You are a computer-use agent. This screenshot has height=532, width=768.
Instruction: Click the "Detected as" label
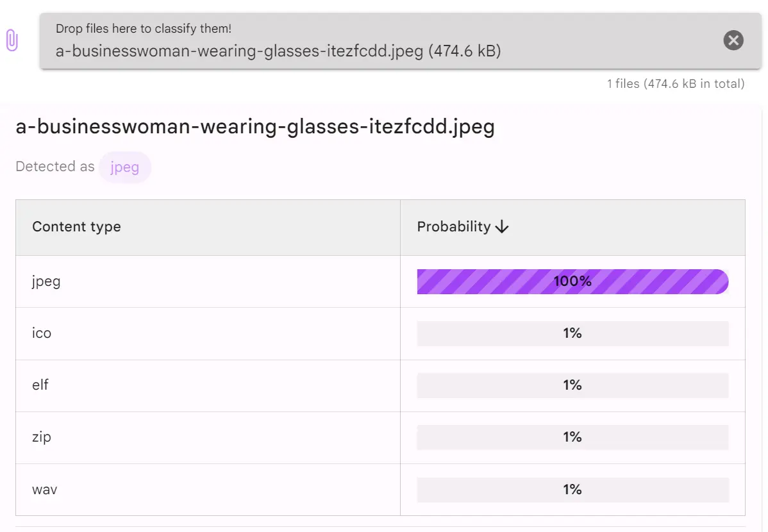click(x=55, y=167)
